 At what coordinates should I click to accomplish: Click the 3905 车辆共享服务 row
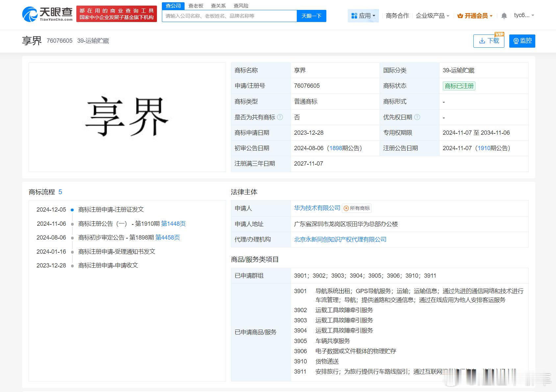pos(322,341)
